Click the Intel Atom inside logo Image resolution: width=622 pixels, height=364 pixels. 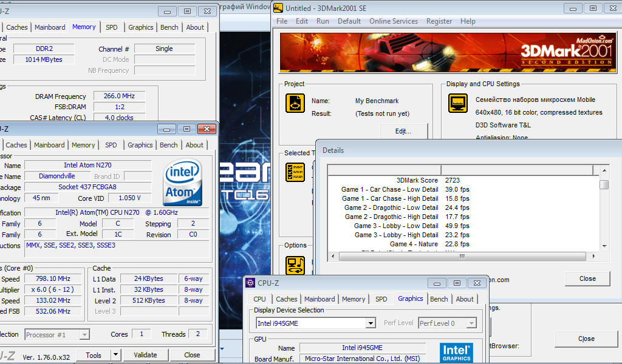coord(183,182)
